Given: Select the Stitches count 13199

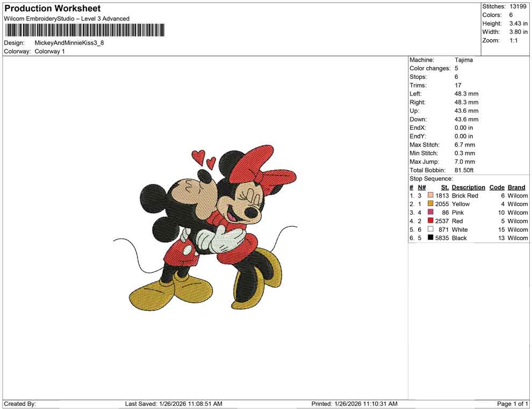Looking at the screenshot, I should click(516, 6).
